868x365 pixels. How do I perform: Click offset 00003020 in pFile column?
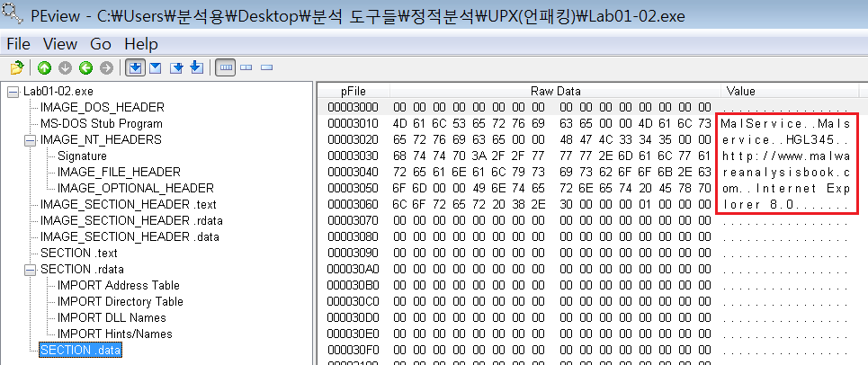(x=353, y=139)
